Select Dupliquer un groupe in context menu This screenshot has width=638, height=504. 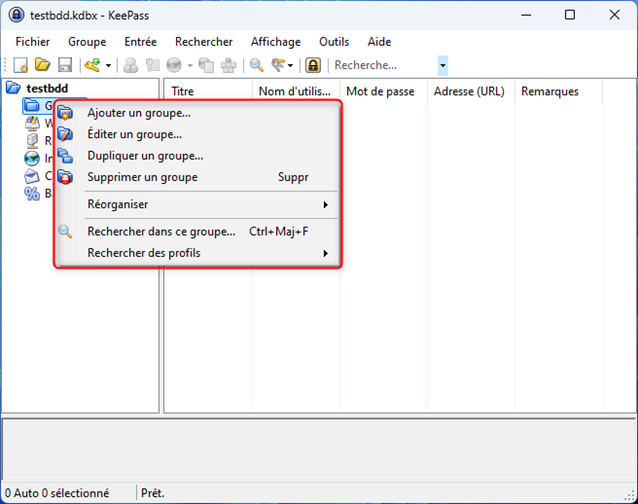198,155
